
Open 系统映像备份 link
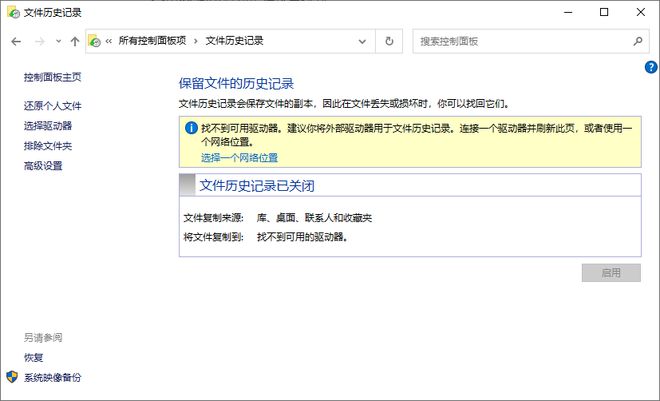tap(53, 377)
